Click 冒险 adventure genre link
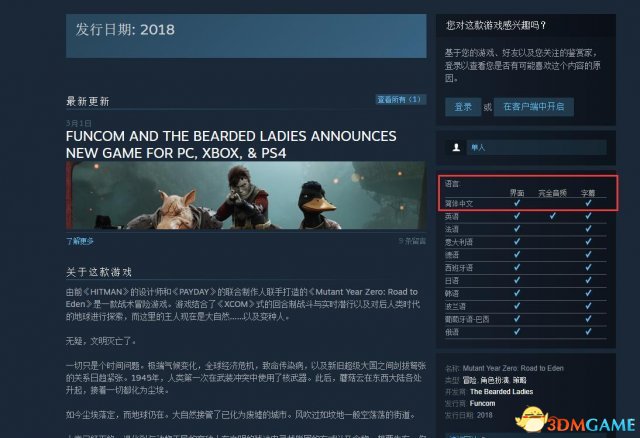This screenshot has width=640, height=438. 470,380
